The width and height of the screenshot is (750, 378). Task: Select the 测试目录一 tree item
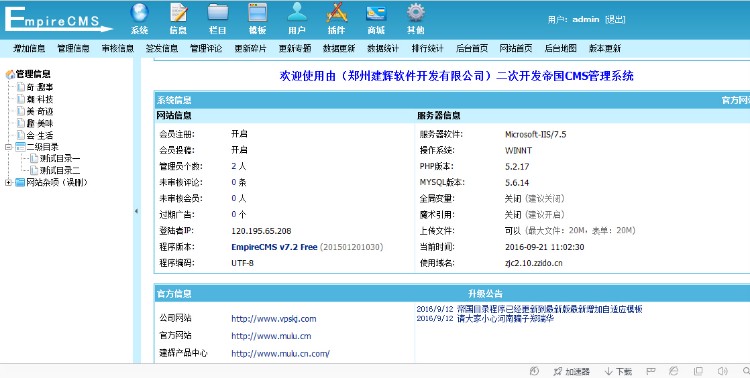coord(60,158)
